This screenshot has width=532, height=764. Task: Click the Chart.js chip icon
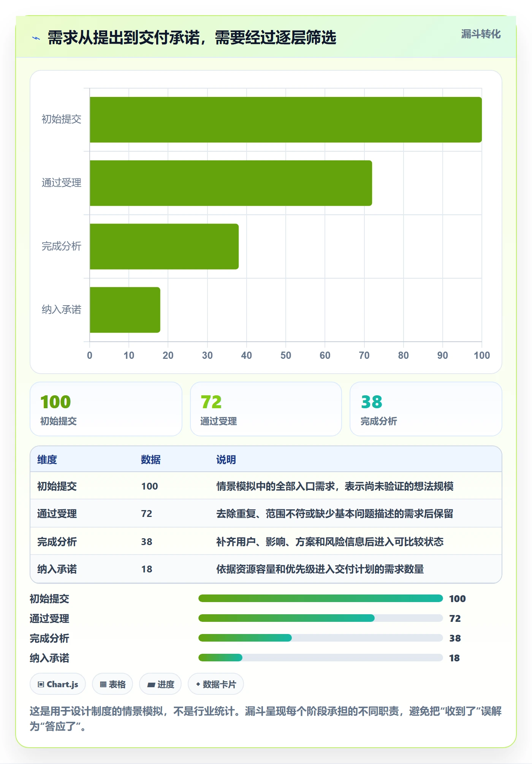click(x=41, y=684)
